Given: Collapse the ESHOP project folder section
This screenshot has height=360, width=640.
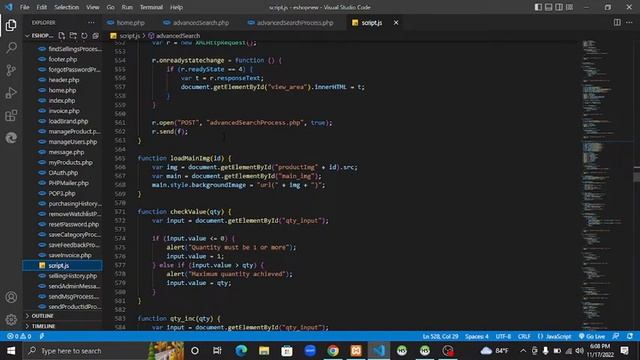Looking at the screenshot, I should point(40,36).
